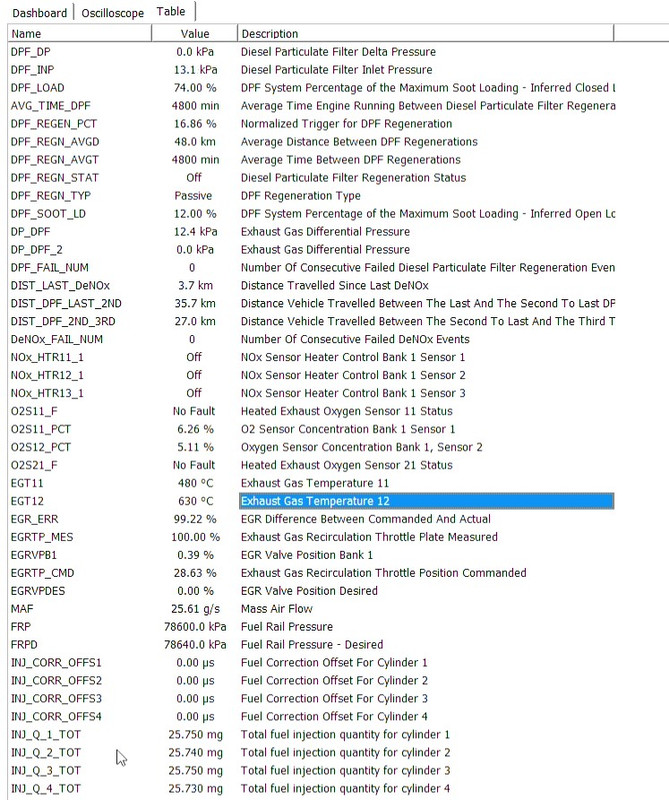Click DIST_DPF_LAST_2ND value 35.7 km
Viewport: 669px width, 800px height.
195,304
